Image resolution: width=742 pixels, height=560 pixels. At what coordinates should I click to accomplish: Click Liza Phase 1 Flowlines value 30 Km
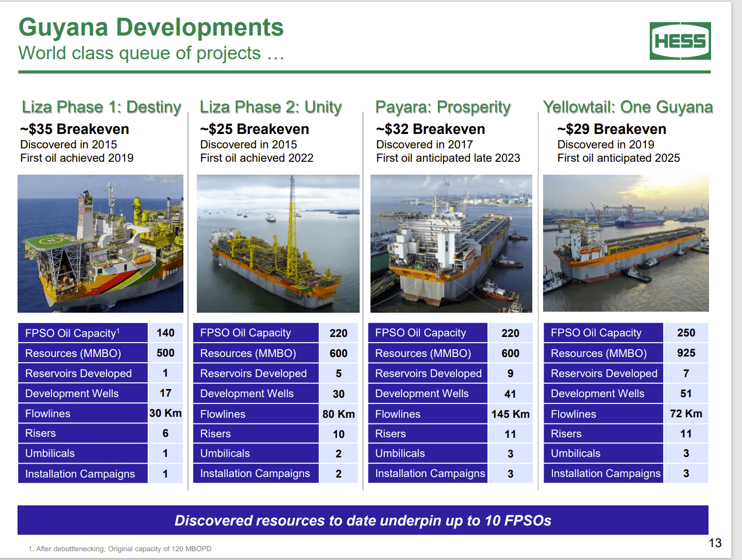click(x=165, y=413)
